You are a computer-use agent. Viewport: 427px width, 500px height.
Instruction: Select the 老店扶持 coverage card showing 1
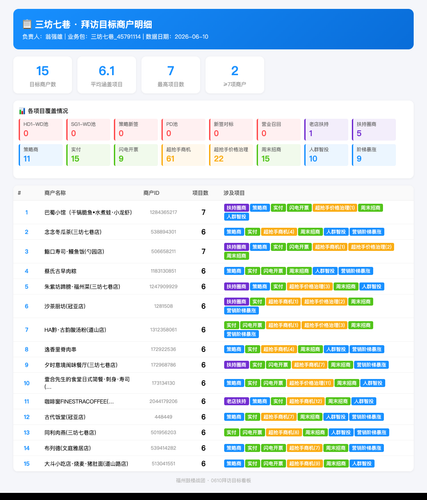[x=326, y=129]
